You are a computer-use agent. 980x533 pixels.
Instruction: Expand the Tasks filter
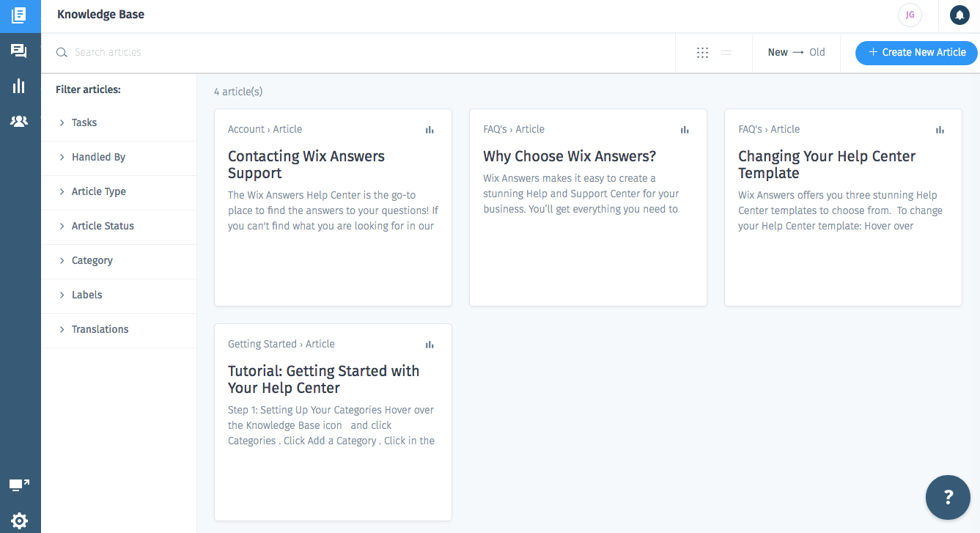[119, 122]
